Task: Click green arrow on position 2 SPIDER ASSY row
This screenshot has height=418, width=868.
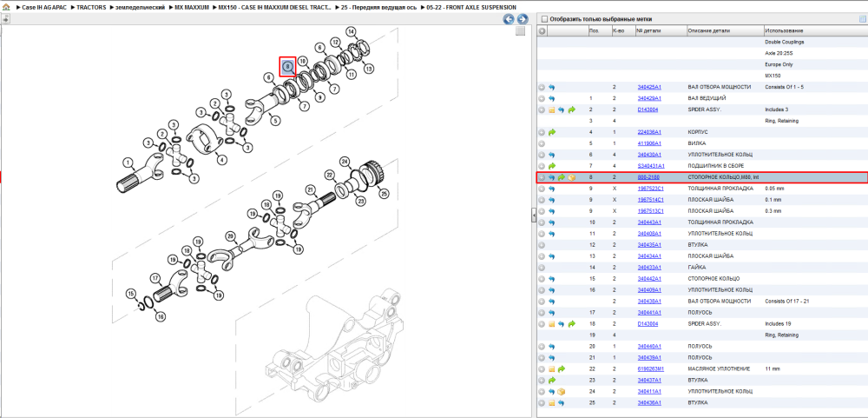Action: click(x=571, y=109)
